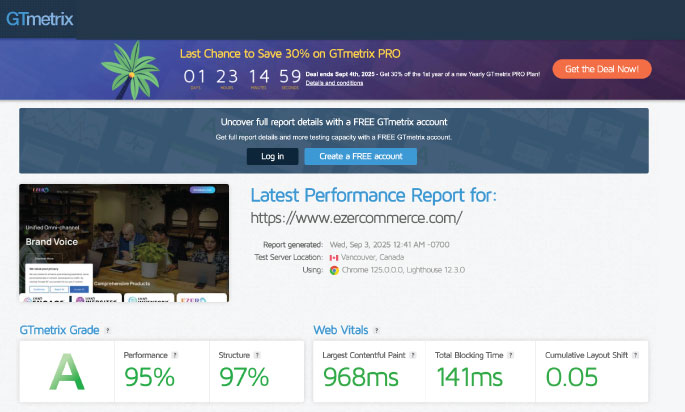Click the large A grade letter
Image resolution: width=685 pixels, height=412 pixels.
coord(66,372)
